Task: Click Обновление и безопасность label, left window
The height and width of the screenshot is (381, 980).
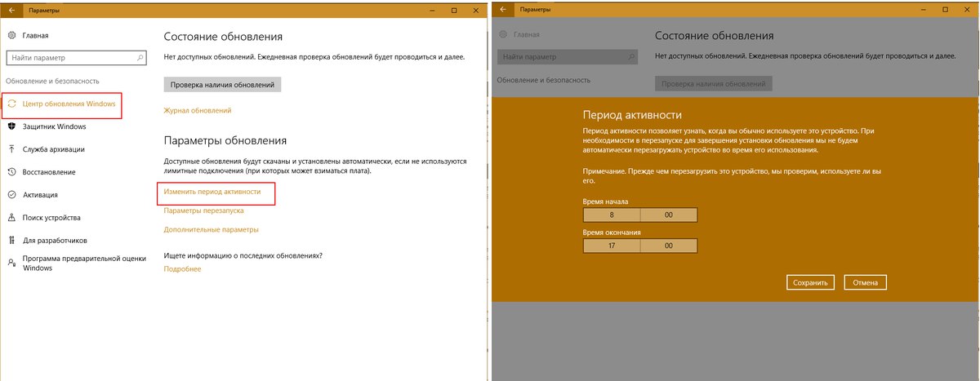Action: 52,81
